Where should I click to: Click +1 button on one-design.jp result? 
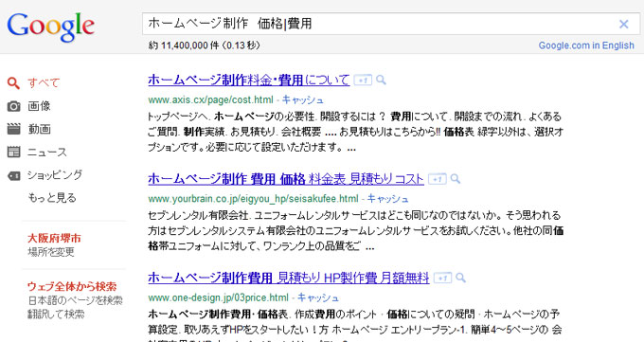pyautogui.click(x=443, y=279)
